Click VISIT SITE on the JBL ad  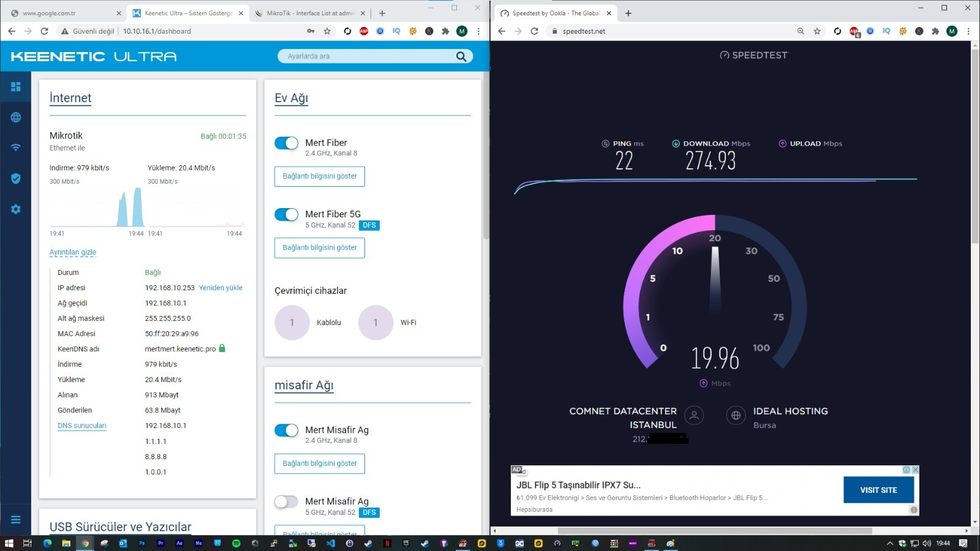click(x=878, y=490)
